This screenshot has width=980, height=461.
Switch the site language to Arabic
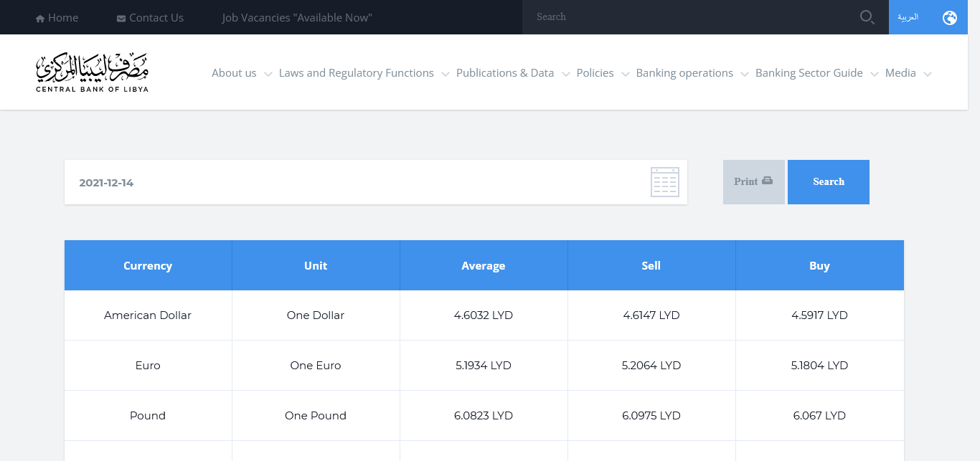pyautogui.click(x=908, y=17)
